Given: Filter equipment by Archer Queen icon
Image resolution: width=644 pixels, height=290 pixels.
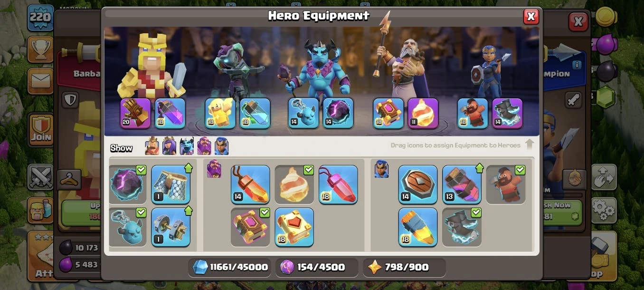Looking at the screenshot, I should coord(170,146).
